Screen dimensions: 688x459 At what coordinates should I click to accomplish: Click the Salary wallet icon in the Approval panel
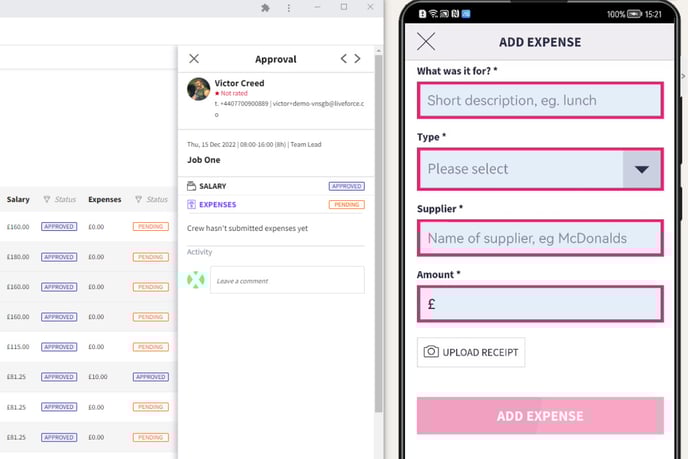click(x=191, y=186)
